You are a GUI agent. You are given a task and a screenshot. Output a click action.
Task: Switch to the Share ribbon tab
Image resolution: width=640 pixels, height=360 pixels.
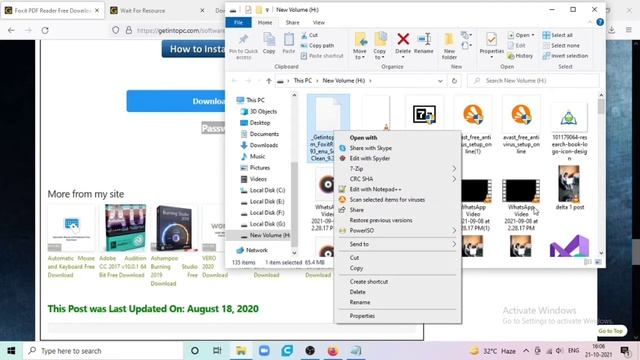pos(292,22)
